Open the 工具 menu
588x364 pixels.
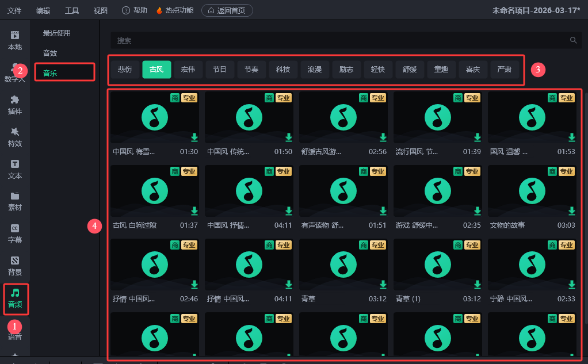(72, 10)
